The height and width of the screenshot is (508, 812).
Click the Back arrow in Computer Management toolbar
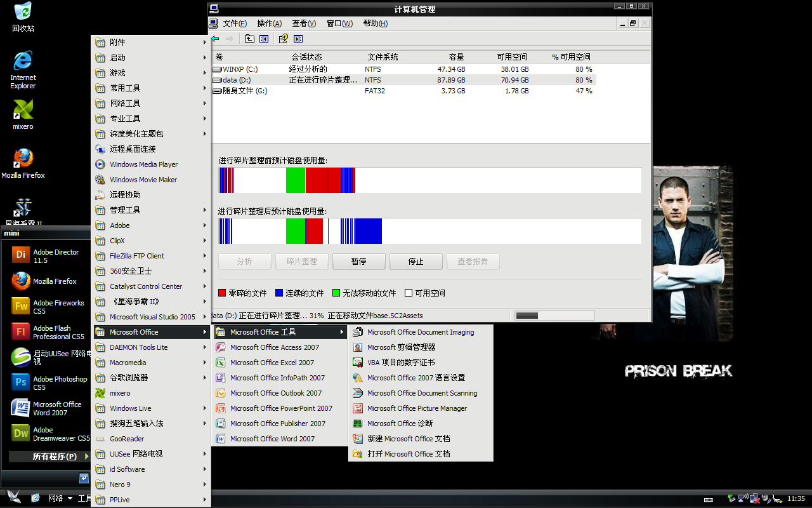pyautogui.click(x=216, y=39)
